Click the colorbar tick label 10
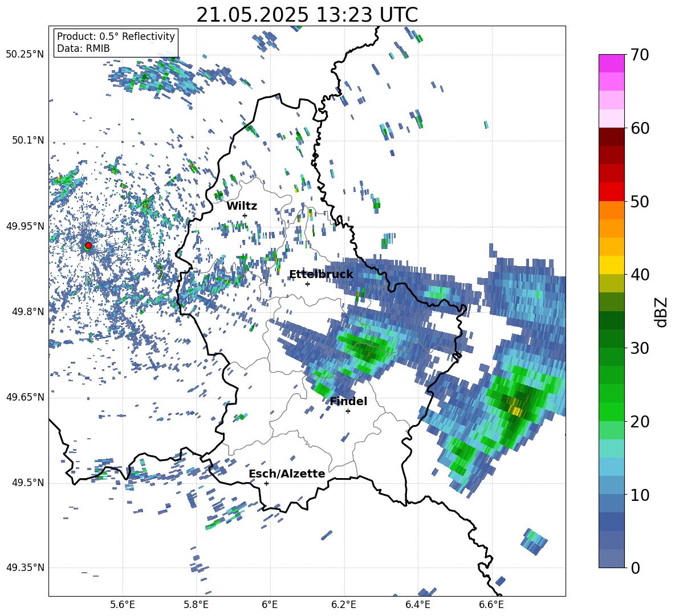Image resolution: width=675 pixels, height=616 pixels. [x=640, y=495]
